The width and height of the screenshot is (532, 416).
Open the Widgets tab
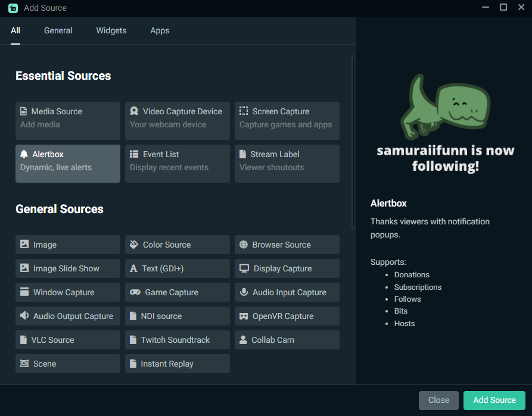point(111,30)
